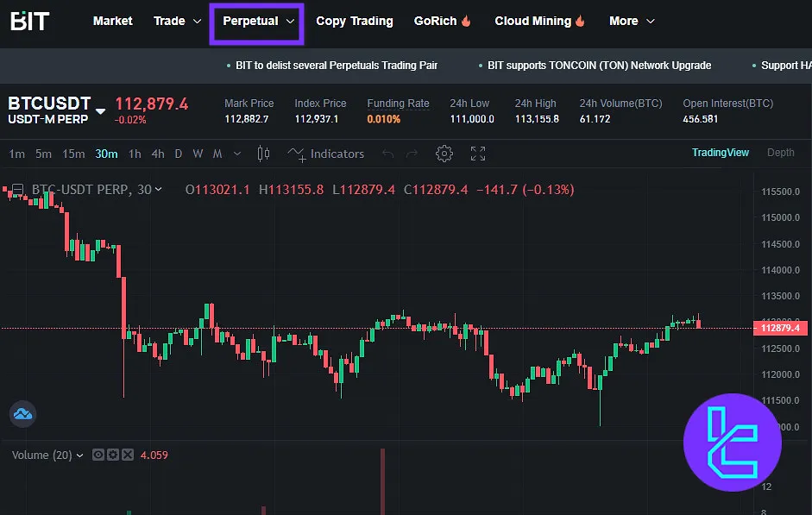Expand the Perpetual dropdown menu
812x515 pixels.
(x=258, y=21)
